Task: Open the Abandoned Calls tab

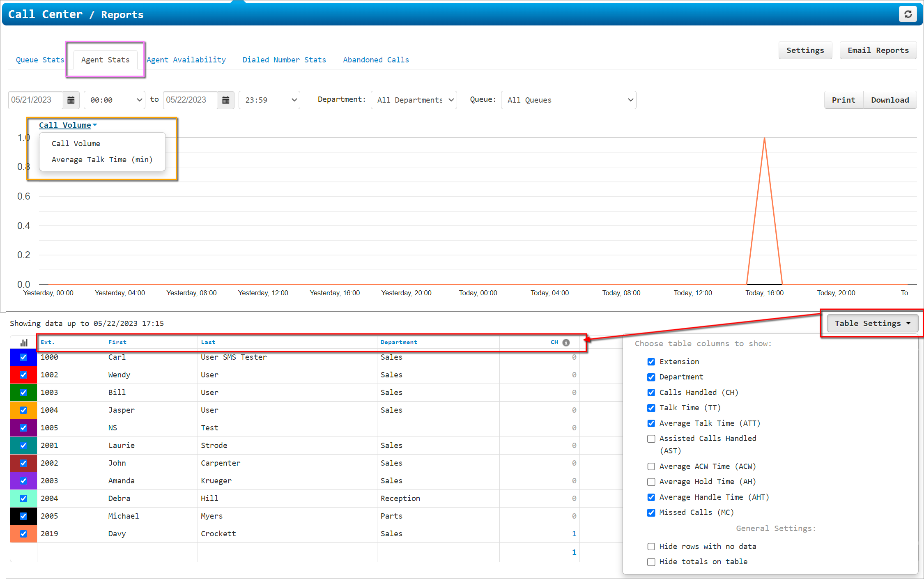Action: pos(376,60)
